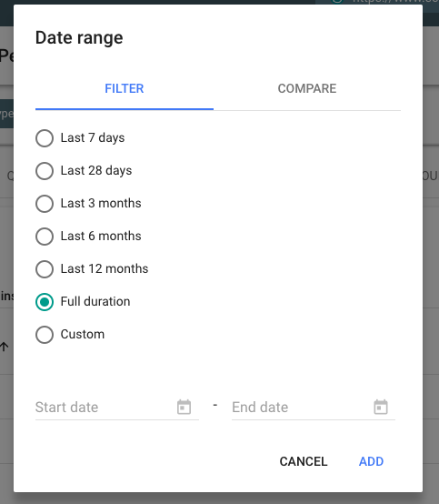
Task: Focus the Start date input field
Action: click(x=117, y=408)
